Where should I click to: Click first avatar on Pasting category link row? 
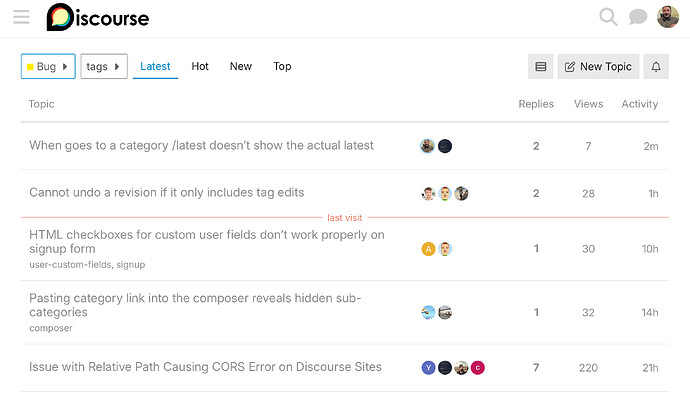coord(428,313)
